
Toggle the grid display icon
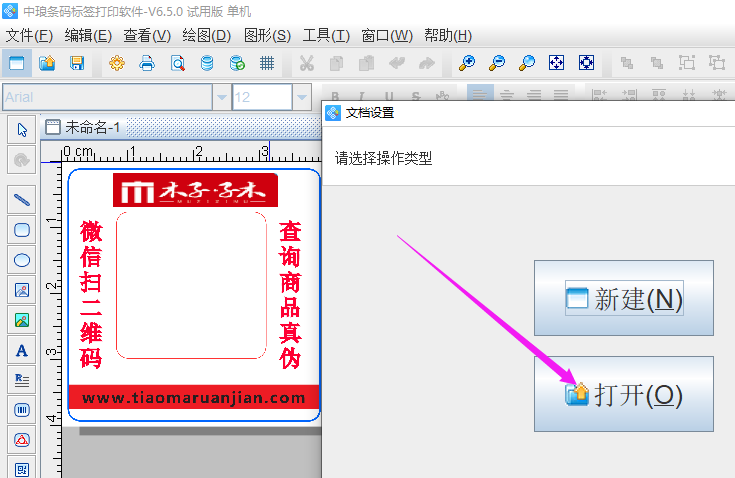(x=267, y=63)
